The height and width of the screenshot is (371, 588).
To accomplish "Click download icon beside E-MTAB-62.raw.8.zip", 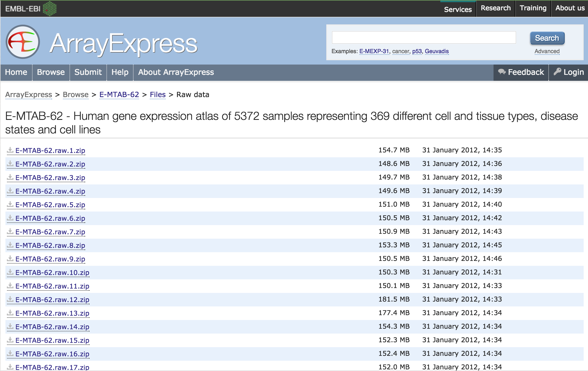I will [x=10, y=245].
